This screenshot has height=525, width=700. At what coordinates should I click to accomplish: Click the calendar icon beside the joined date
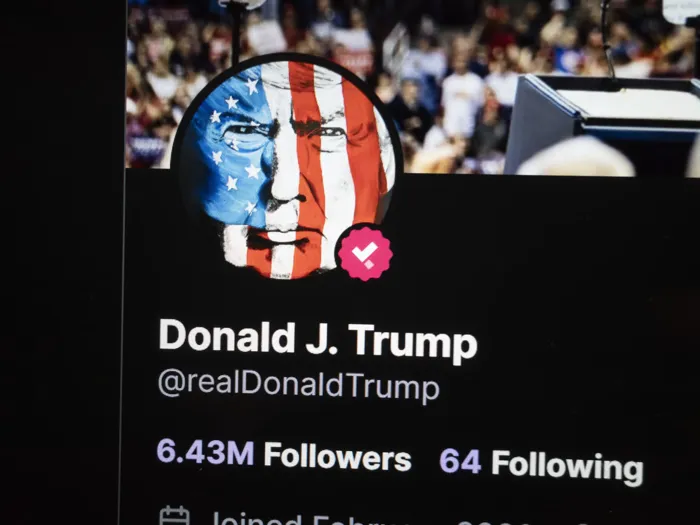tap(175, 516)
